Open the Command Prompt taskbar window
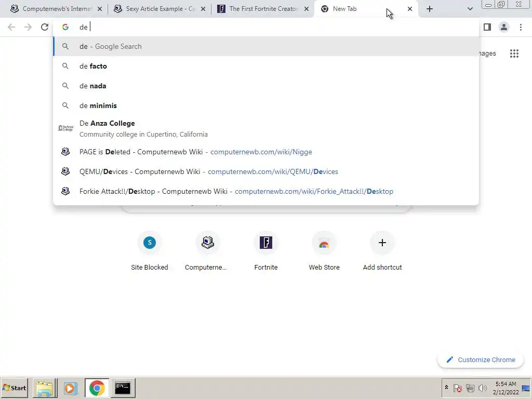 point(123,388)
